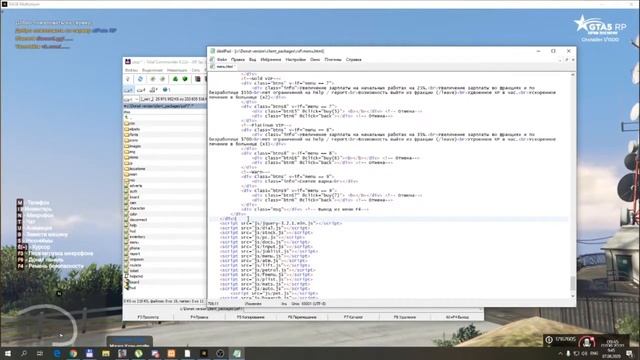
Task: Open the notification center icon
Action: (x=629, y=353)
